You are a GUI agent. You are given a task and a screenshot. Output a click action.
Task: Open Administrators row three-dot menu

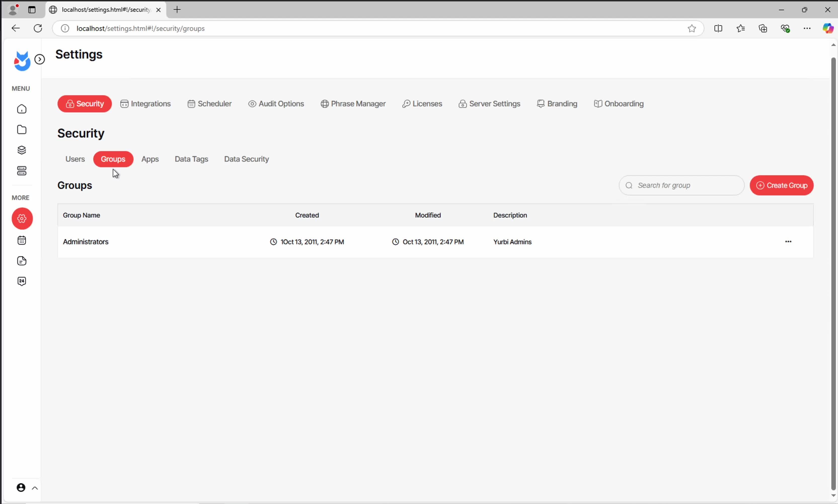(x=788, y=241)
